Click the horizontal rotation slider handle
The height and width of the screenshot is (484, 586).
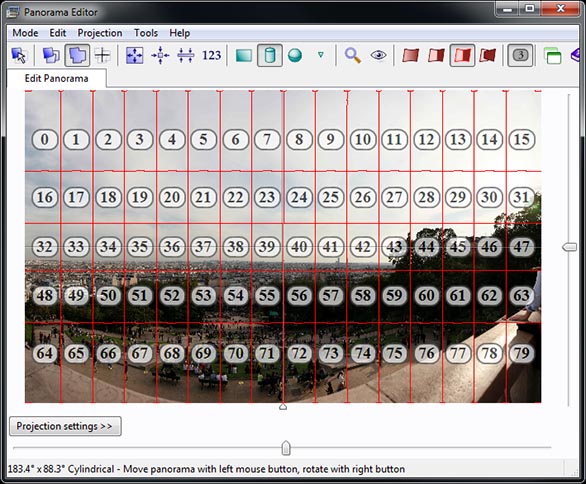point(286,448)
